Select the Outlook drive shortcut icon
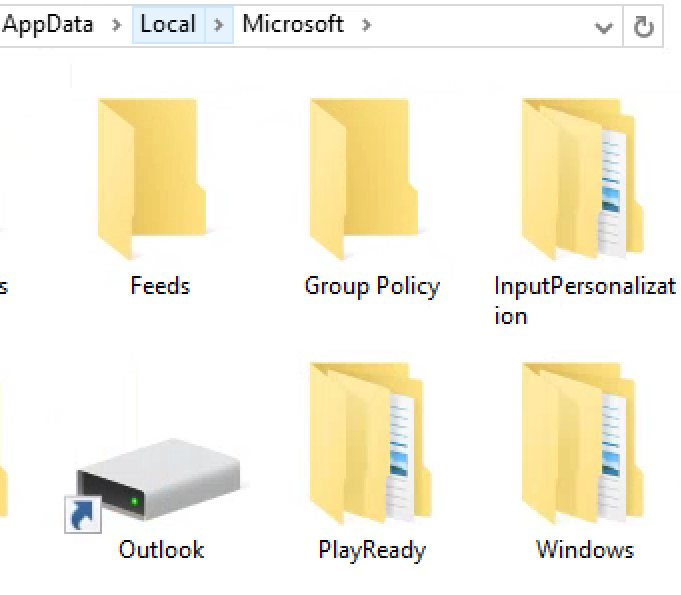 click(152, 486)
